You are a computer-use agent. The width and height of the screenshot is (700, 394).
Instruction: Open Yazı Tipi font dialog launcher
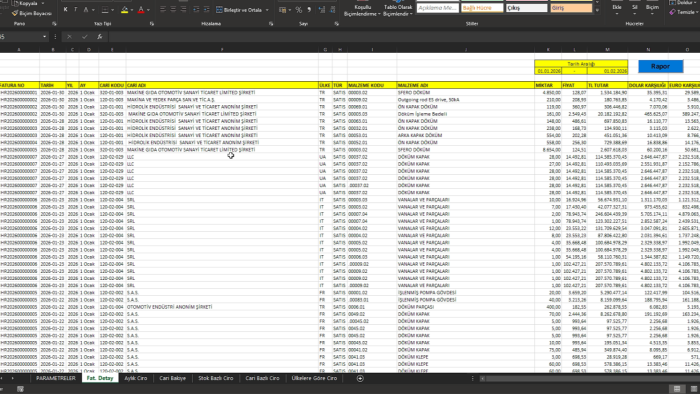[x=151, y=24]
